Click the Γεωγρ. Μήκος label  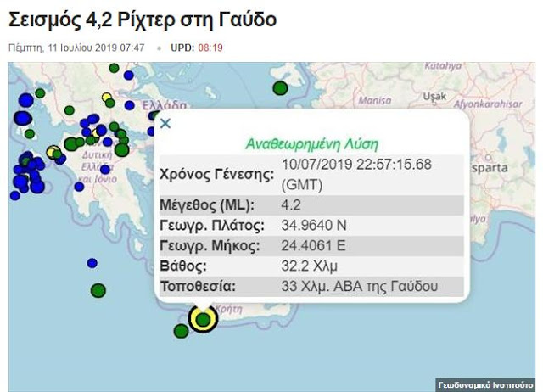point(210,246)
